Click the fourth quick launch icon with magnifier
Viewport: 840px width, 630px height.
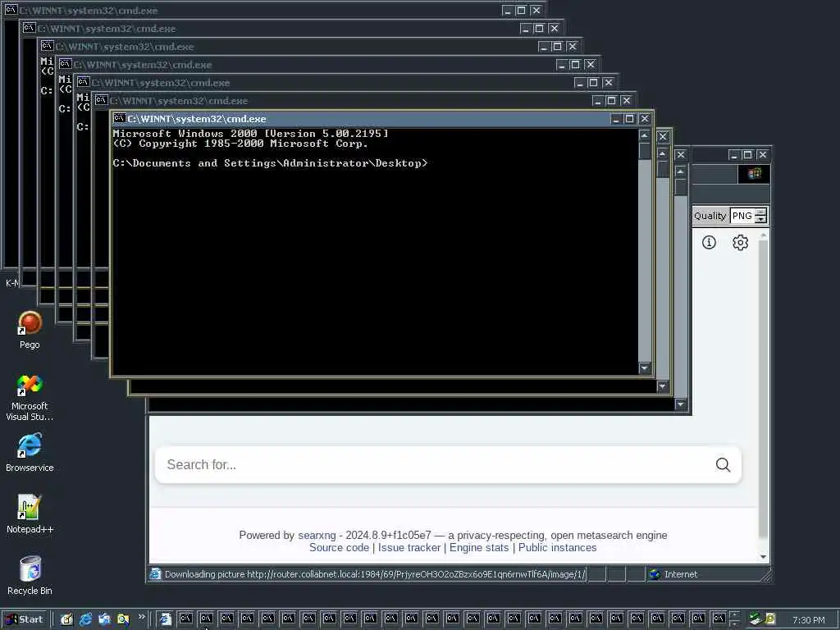(x=123, y=619)
